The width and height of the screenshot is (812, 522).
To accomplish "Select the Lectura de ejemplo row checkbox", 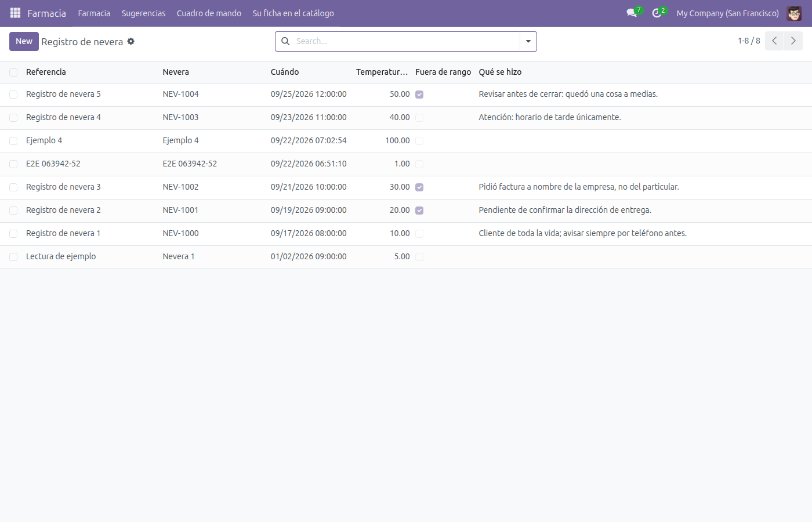I will pos(13,257).
